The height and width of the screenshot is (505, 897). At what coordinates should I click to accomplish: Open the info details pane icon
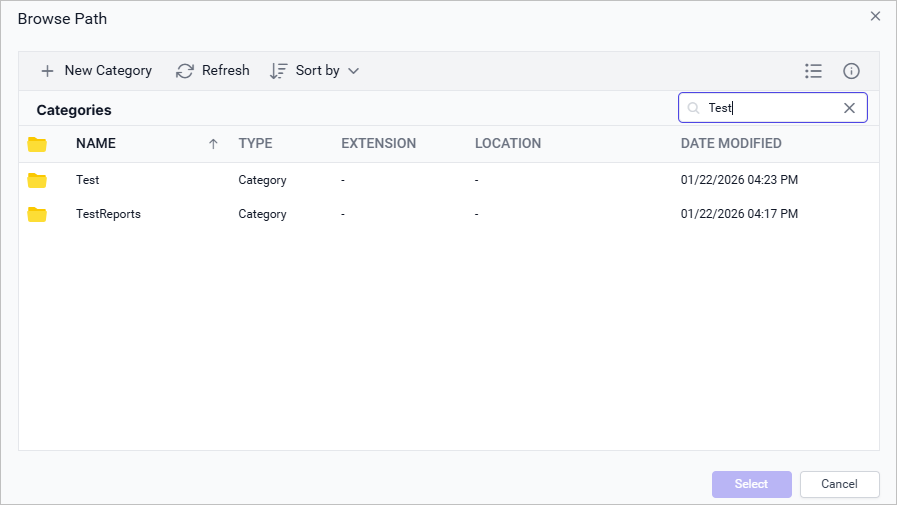point(851,71)
